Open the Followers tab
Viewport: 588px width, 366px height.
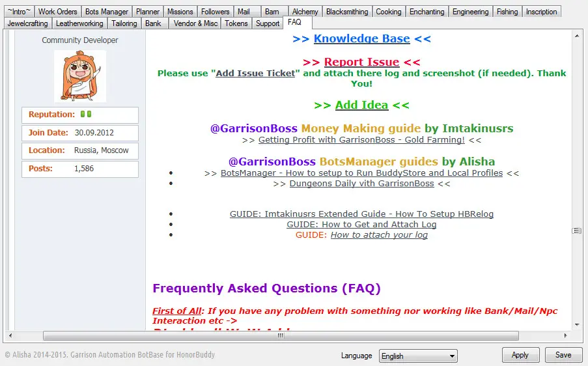tap(216, 12)
